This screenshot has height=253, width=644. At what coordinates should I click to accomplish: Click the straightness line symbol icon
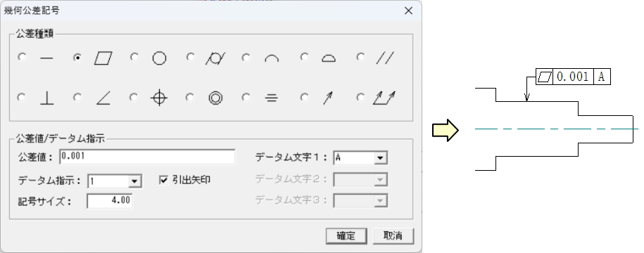point(46,58)
